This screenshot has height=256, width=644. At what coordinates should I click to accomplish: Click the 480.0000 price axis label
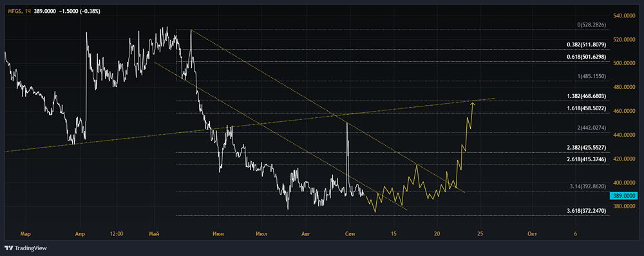624,87
